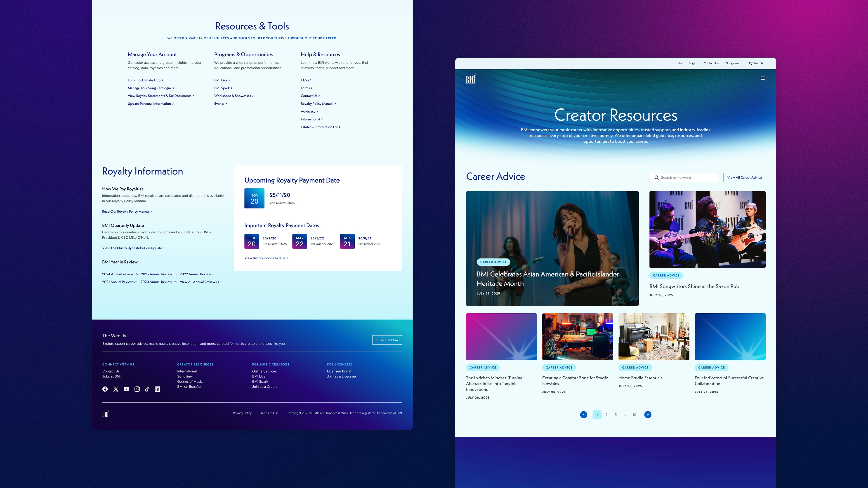Open Estates – Information For link

[321, 127]
